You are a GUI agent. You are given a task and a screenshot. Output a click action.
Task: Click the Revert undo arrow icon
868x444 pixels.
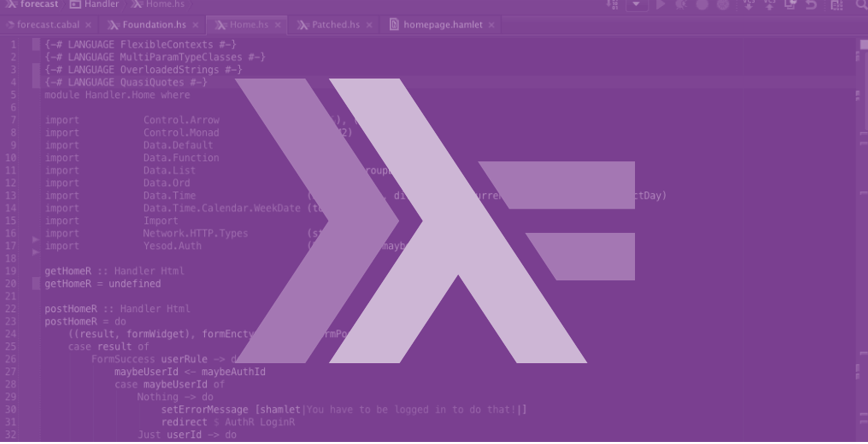811,5
